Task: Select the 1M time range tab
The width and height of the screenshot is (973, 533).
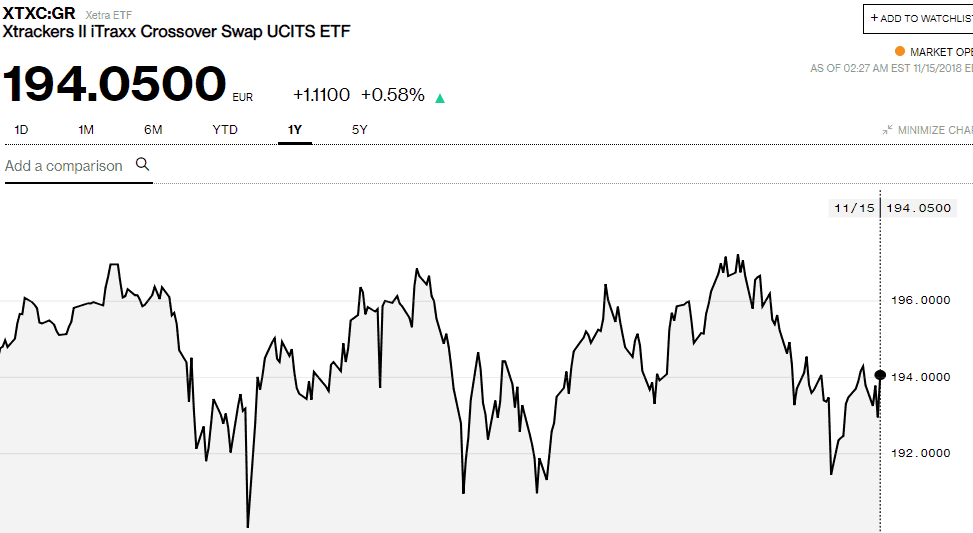Action: [86, 130]
